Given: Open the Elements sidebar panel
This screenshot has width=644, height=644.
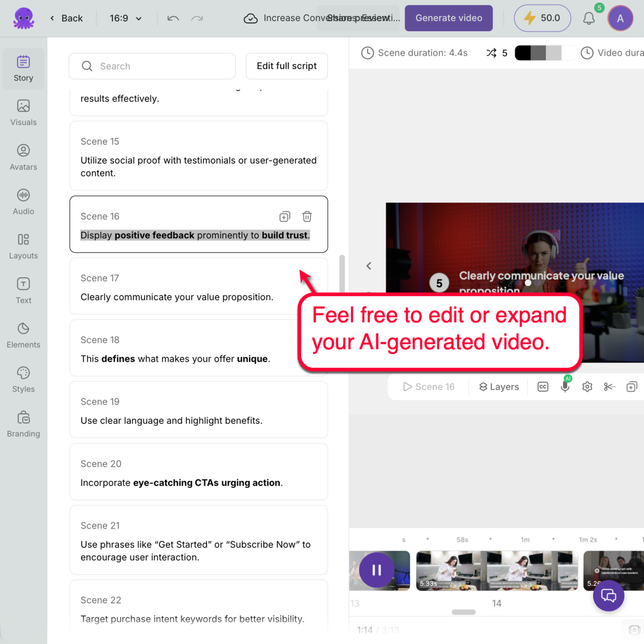Looking at the screenshot, I should click(24, 336).
